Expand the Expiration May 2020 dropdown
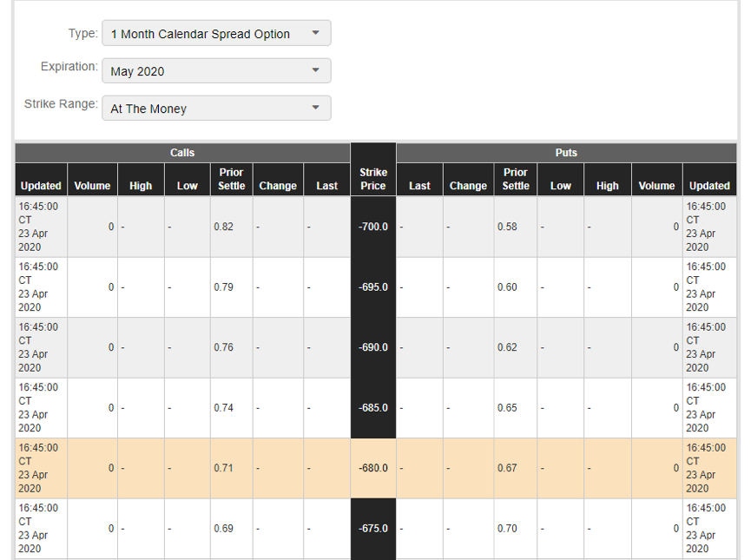The width and height of the screenshot is (751, 560). pyautogui.click(x=216, y=70)
